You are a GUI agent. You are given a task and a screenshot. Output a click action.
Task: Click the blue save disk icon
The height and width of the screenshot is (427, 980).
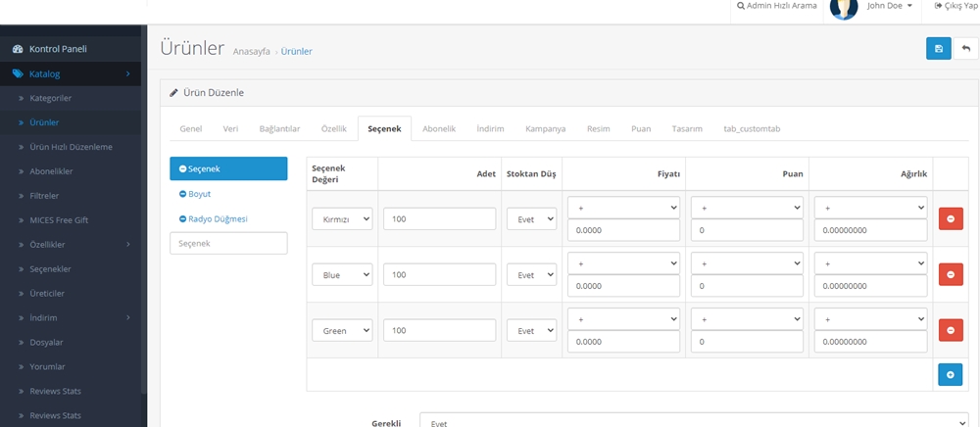tap(938, 49)
